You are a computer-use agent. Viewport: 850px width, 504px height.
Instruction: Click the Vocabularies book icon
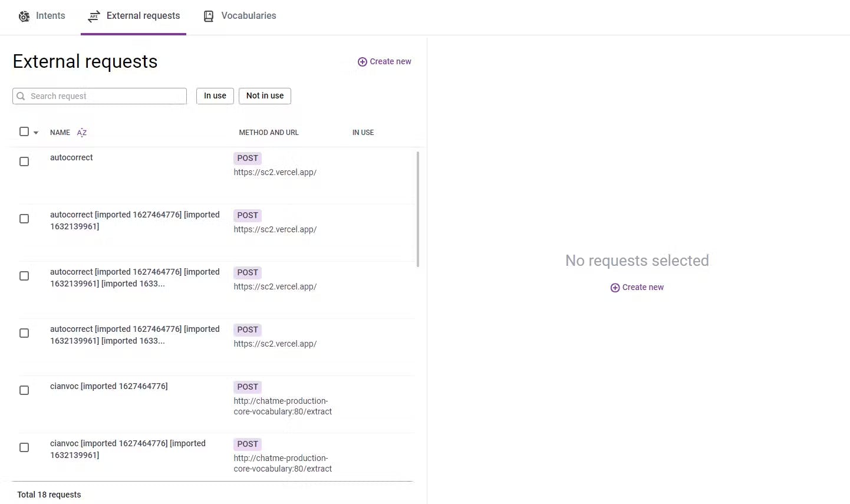coord(209,17)
